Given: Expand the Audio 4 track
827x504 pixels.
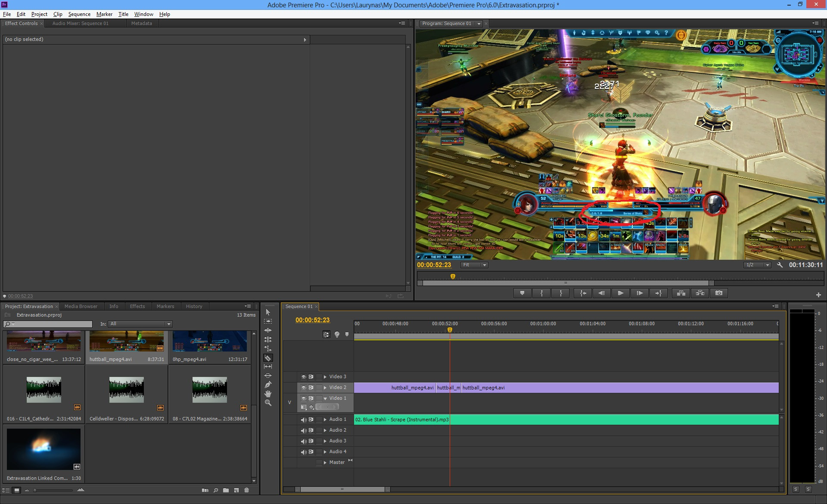Looking at the screenshot, I should click(x=325, y=452).
